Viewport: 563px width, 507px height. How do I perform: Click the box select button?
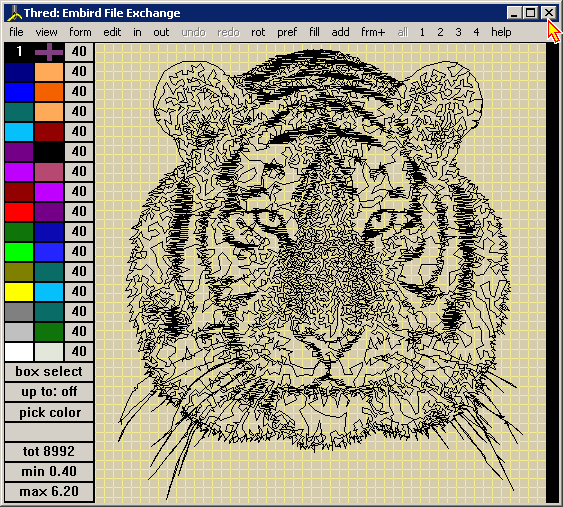(49, 372)
